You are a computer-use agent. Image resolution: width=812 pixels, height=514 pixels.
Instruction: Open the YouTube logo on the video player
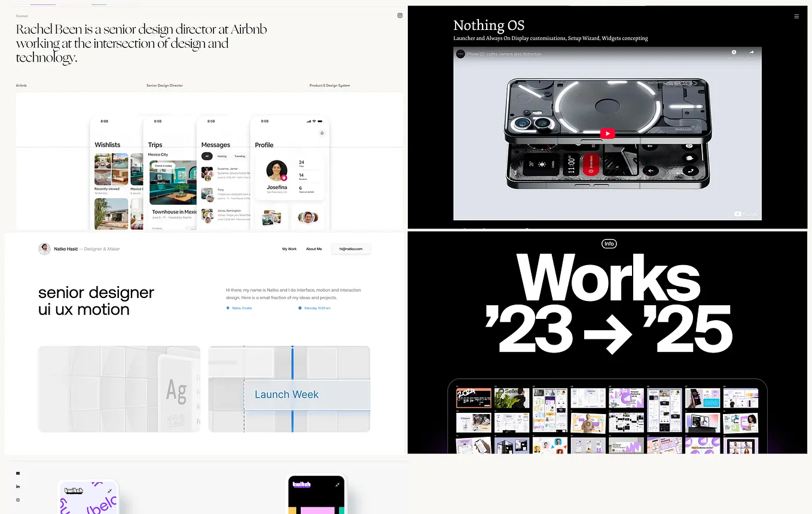click(746, 213)
